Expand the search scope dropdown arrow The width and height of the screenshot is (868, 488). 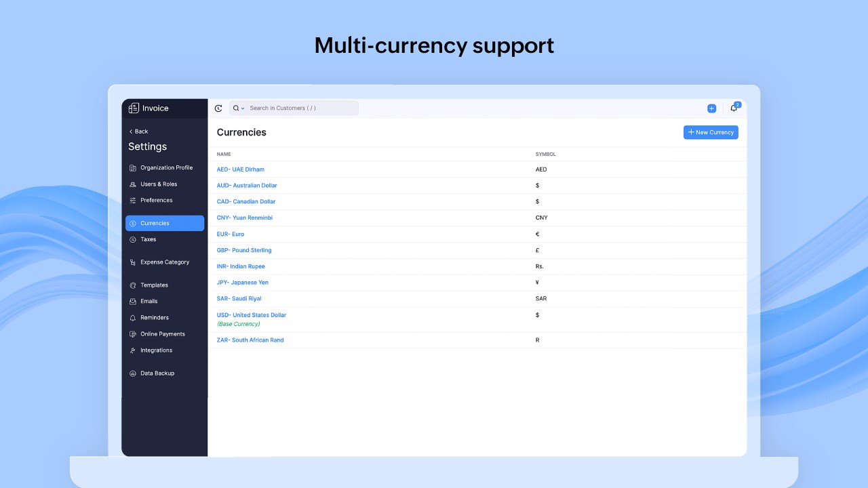tap(243, 108)
